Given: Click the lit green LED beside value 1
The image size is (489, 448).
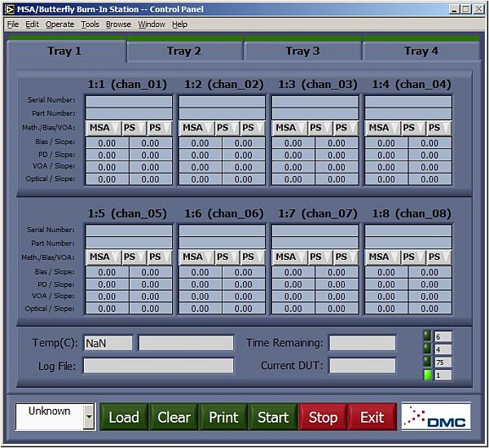Looking at the screenshot, I should [427, 375].
